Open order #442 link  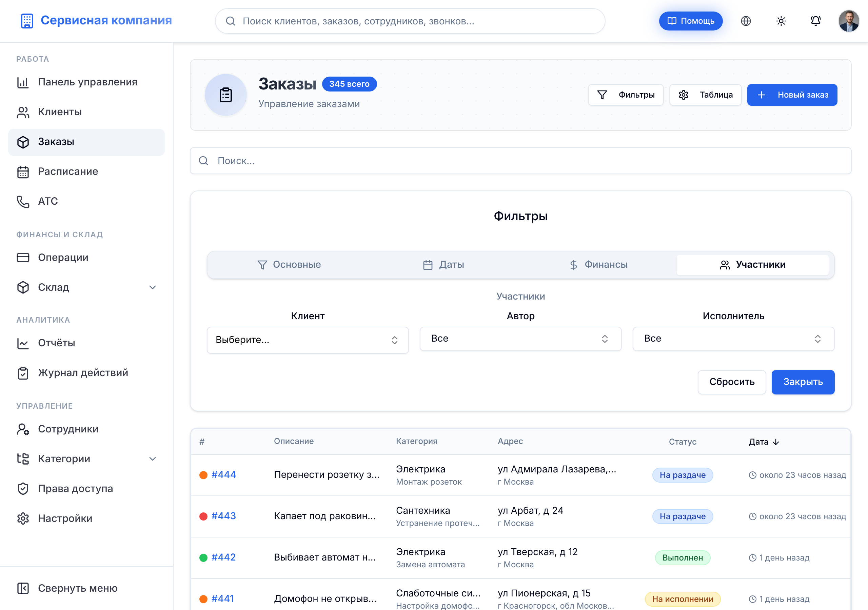[223, 557]
